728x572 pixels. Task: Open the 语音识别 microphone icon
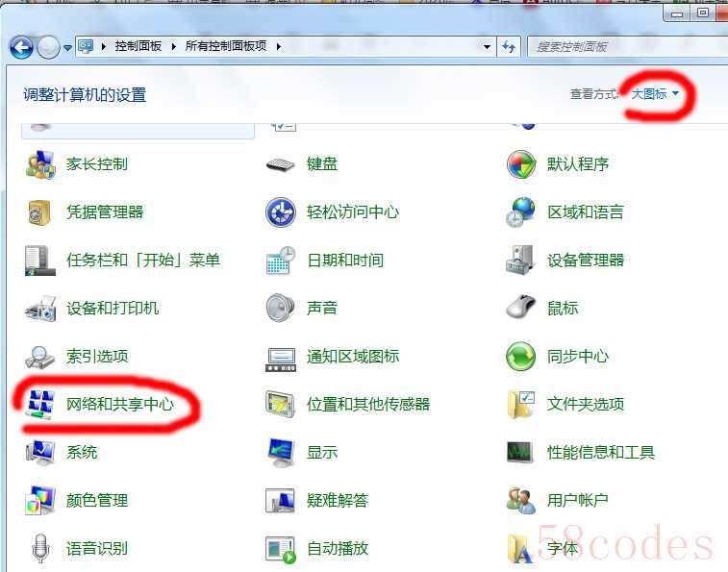click(40, 548)
